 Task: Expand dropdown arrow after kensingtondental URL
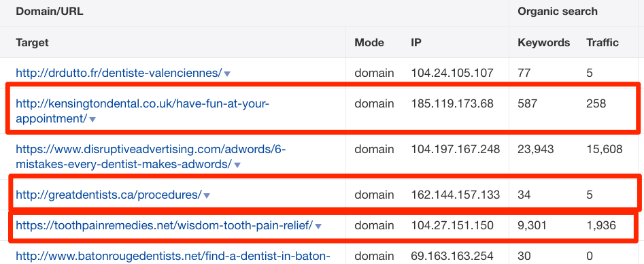pos(92,120)
